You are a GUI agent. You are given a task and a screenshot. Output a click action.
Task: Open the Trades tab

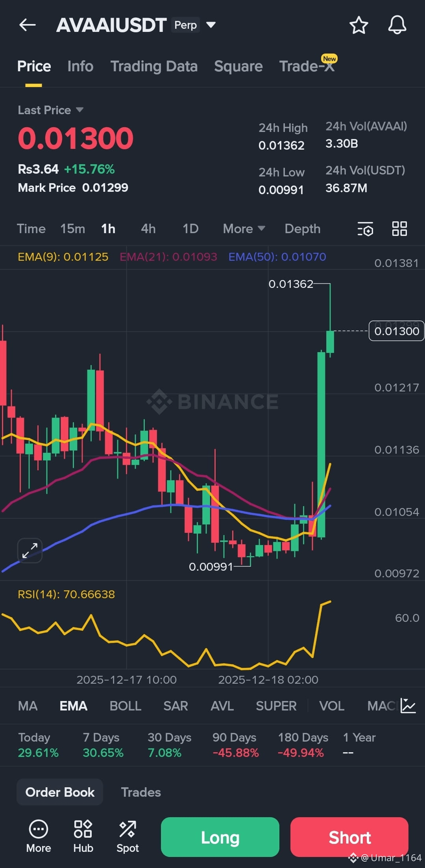click(x=141, y=792)
